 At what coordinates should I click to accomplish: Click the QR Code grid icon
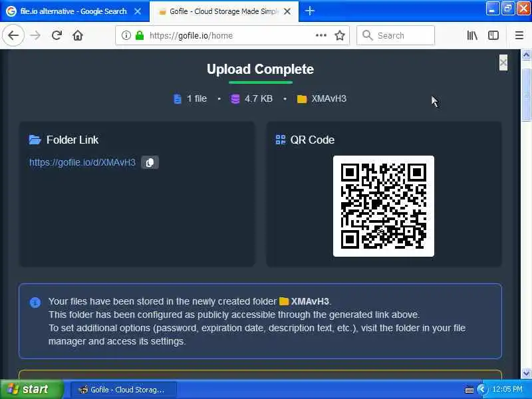pos(280,140)
